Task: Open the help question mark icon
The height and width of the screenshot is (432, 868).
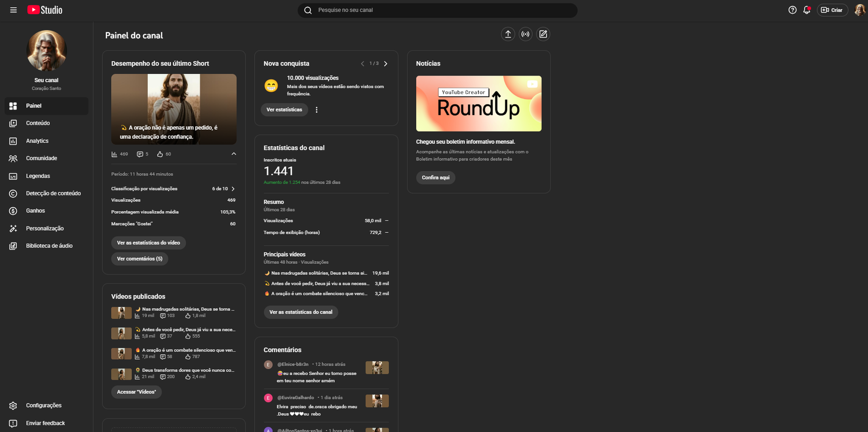Action: pyautogui.click(x=792, y=10)
